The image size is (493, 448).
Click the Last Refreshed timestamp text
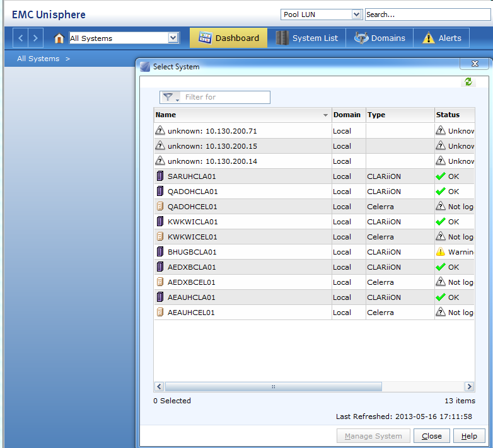pos(403,416)
